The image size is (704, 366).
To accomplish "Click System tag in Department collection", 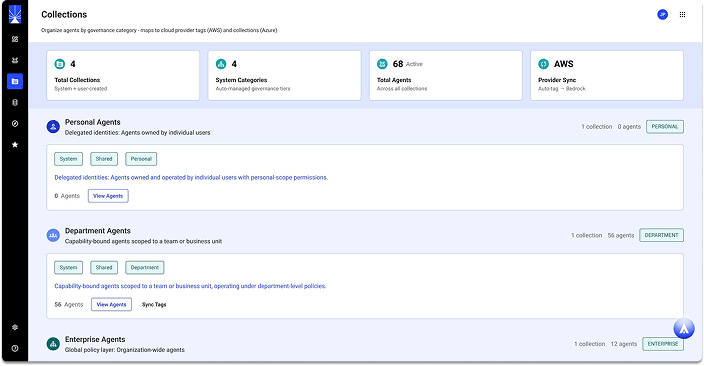I will [68, 268].
